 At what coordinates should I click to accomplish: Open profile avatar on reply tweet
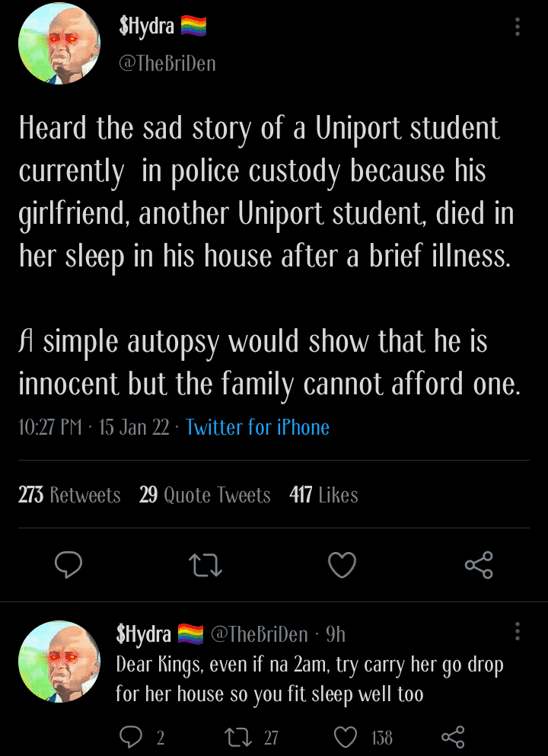[59, 662]
